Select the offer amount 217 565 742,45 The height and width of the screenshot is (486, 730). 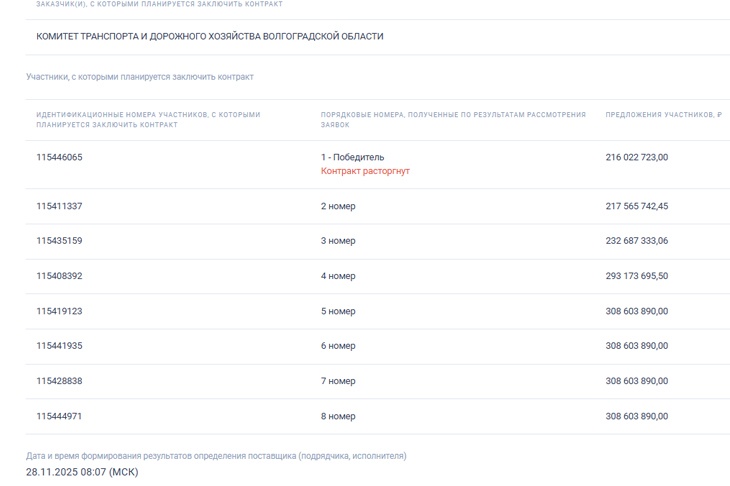pyautogui.click(x=636, y=206)
